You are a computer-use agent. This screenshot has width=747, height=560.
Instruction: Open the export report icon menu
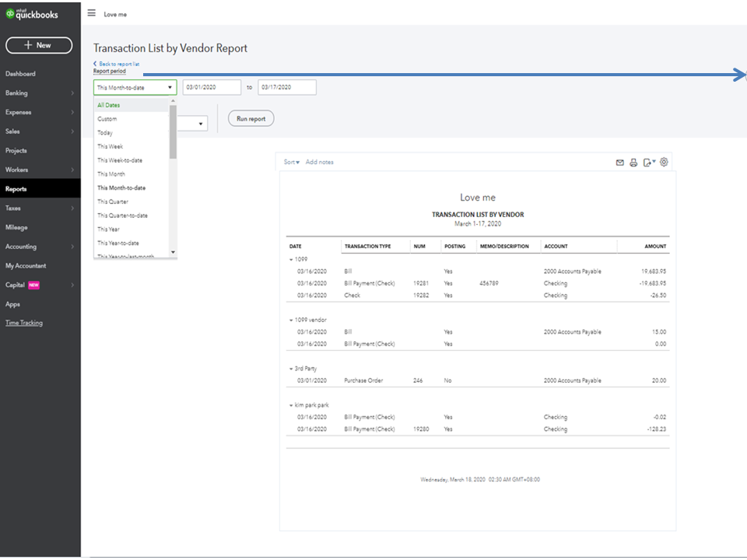[649, 163]
